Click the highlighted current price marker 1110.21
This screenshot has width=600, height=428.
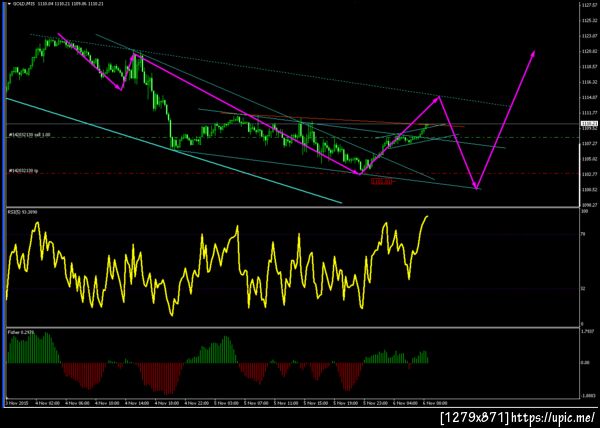(x=587, y=124)
